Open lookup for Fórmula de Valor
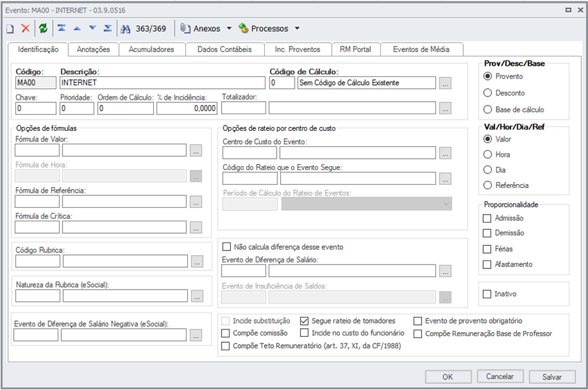Image resolution: width=588 pixels, height=390 pixels. 196,150
